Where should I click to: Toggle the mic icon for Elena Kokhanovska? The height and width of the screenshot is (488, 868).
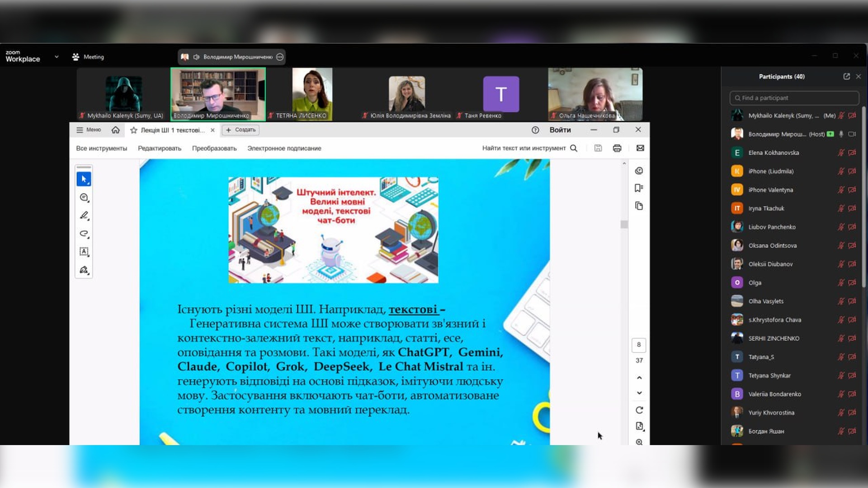pyautogui.click(x=841, y=153)
